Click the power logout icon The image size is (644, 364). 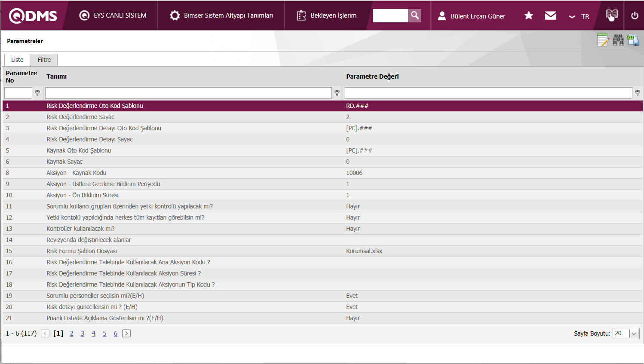click(635, 15)
